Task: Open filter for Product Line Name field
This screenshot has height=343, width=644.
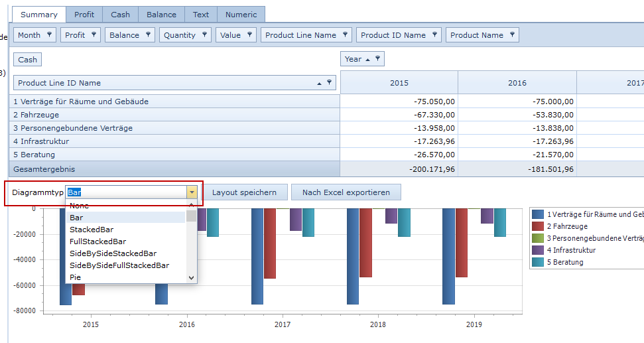Action: (345, 35)
